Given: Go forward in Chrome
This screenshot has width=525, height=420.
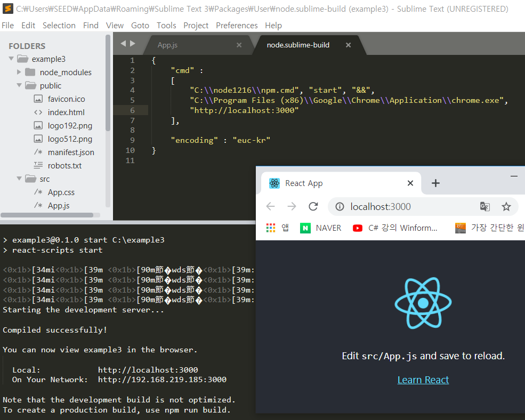Looking at the screenshot, I should tap(292, 206).
